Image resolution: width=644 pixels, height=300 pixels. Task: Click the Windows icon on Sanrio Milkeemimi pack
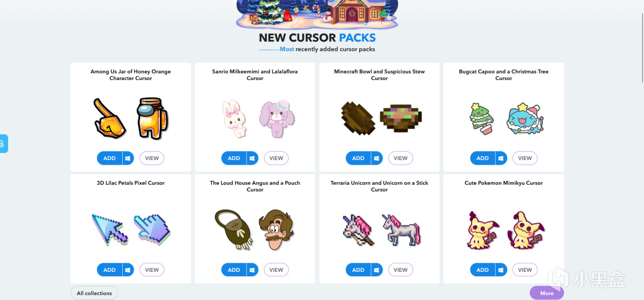pyautogui.click(x=253, y=158)
